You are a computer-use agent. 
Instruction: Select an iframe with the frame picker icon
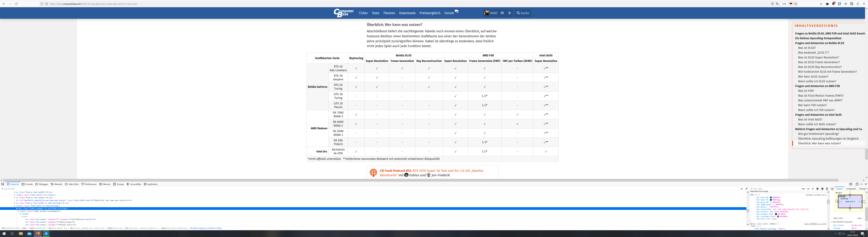[851, 184]
